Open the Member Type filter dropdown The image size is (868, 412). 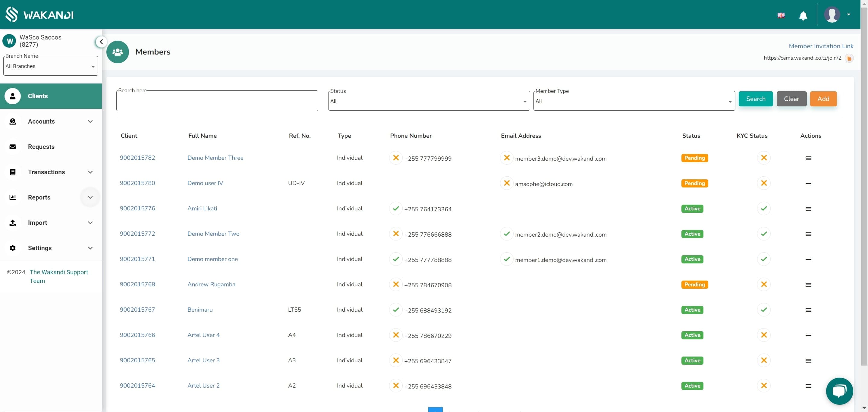point(634,101)
